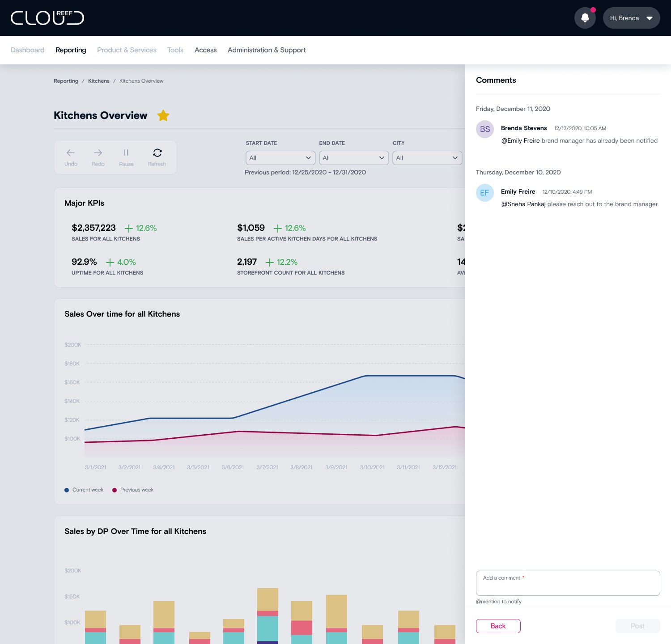
Task: Click the Kitchens breadcrumb link
Action: pyautogui.click(x=99, y=81)
